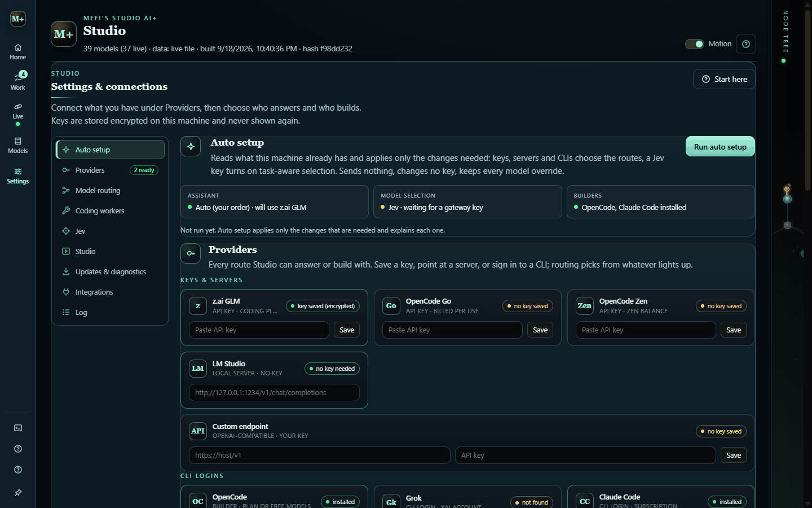Focus OpenCode Zen Paste API key field
This screenshot has width=812, height=508.
coord(646,330)
